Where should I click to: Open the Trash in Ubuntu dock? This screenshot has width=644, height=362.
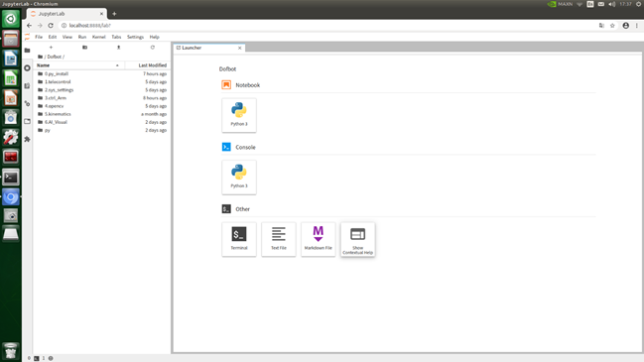point(11,351)
